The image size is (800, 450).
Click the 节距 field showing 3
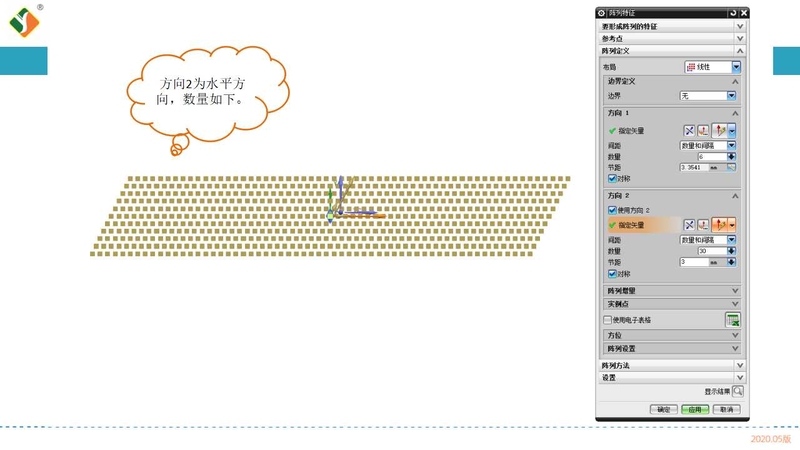click(x=694, y=262)
